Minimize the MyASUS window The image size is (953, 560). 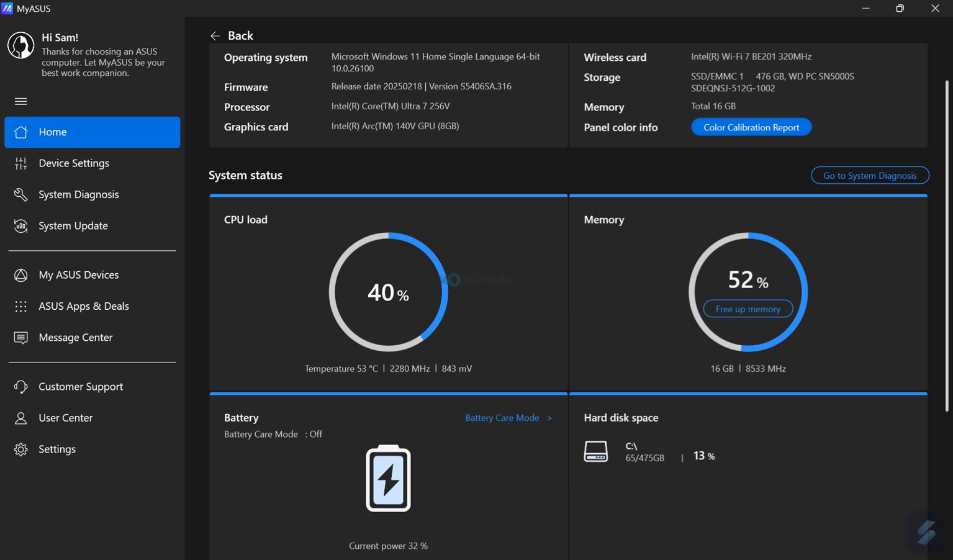pos(865,9)
